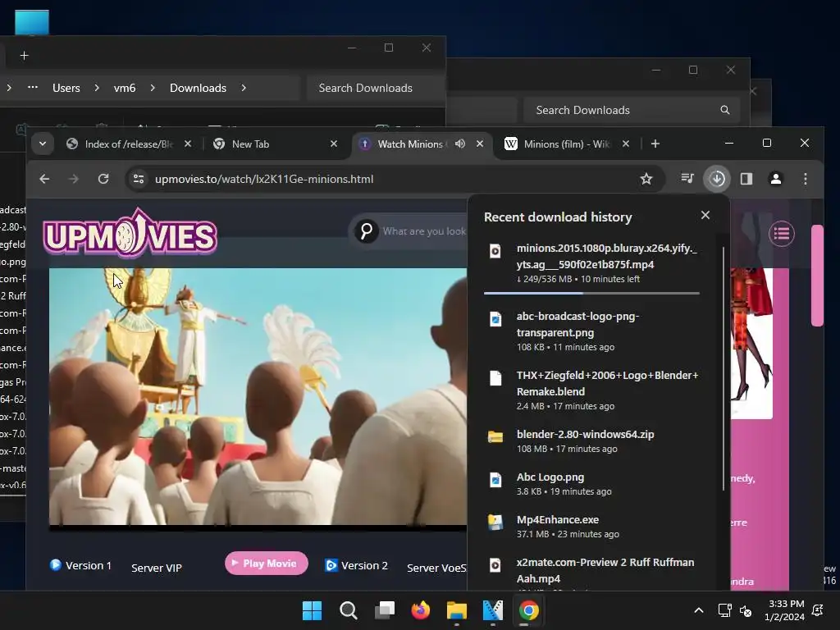Click search magnifier in rear File Explorer window
The width and height of the screenshot is (840, 630).
click(725, 110)
